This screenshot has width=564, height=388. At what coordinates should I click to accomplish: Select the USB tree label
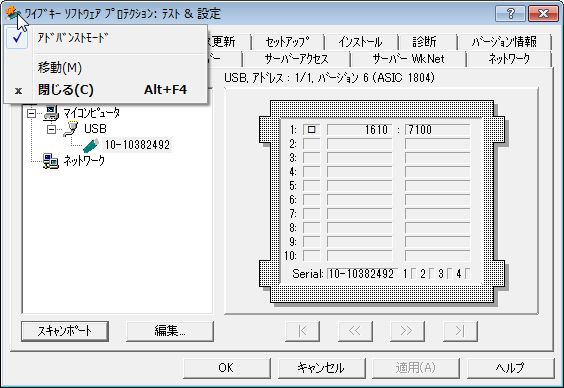pyautogui.click(x=95, y=129)
